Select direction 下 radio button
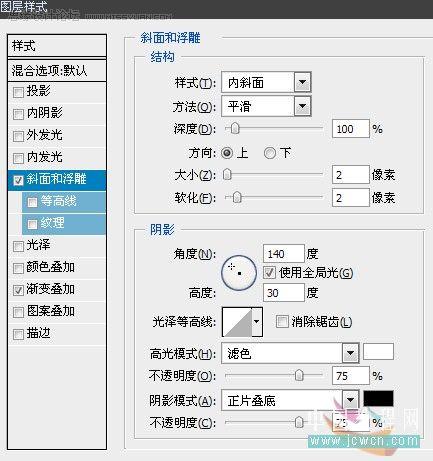 (x=270, y=153)
